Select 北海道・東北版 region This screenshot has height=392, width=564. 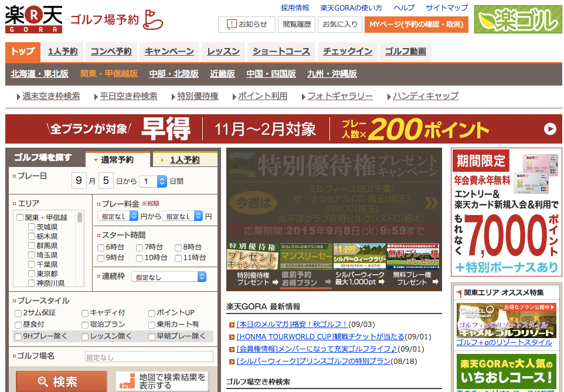pyautogui.click(x=39, y=74)
